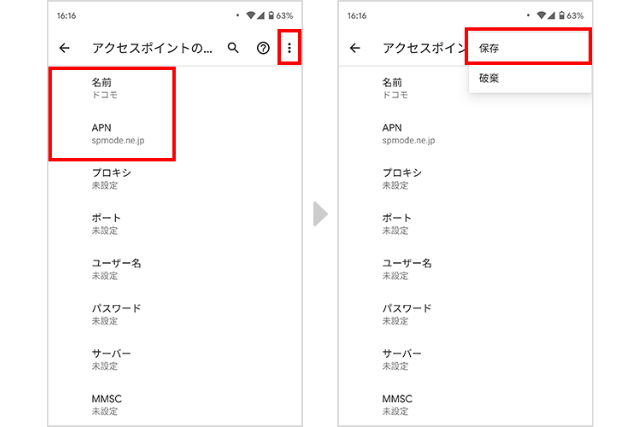Select ユーザー名 on the left screen
The height and width of the screenshot is (427, 640).
(116, 268)
